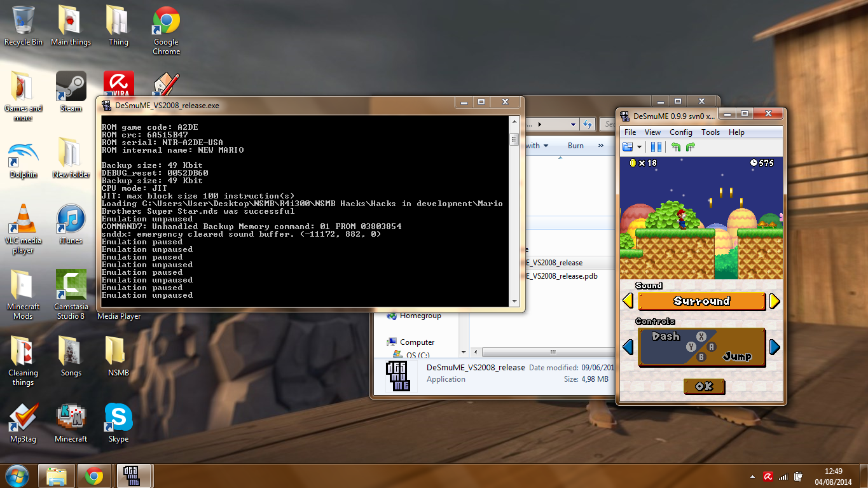Select the Songs folder icon

71,356
